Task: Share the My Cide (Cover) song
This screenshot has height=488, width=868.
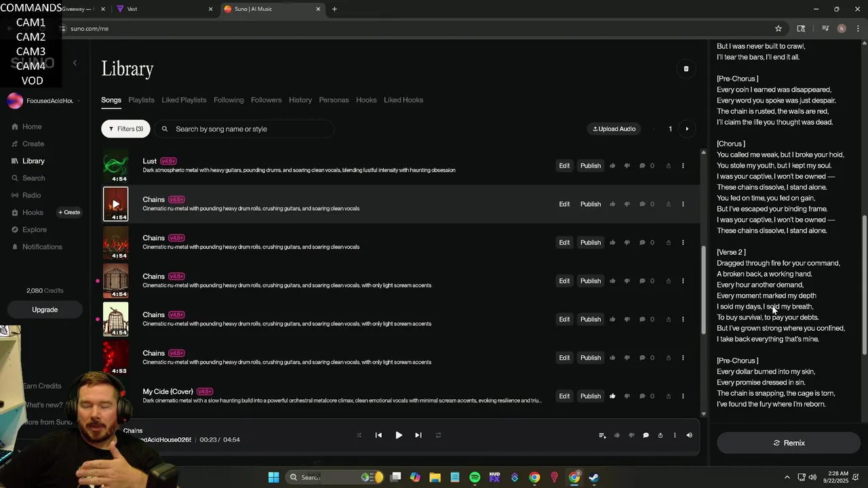Action: [669, 396]
